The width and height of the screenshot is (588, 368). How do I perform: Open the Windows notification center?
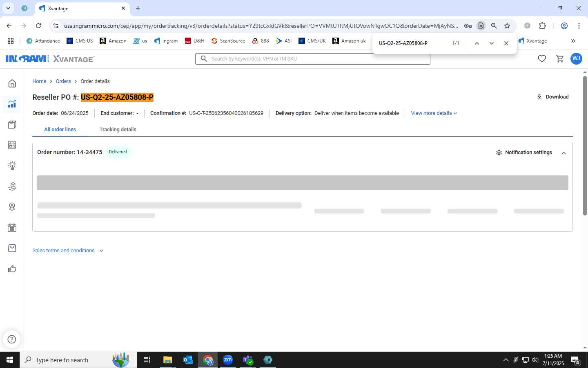point(575,360)
